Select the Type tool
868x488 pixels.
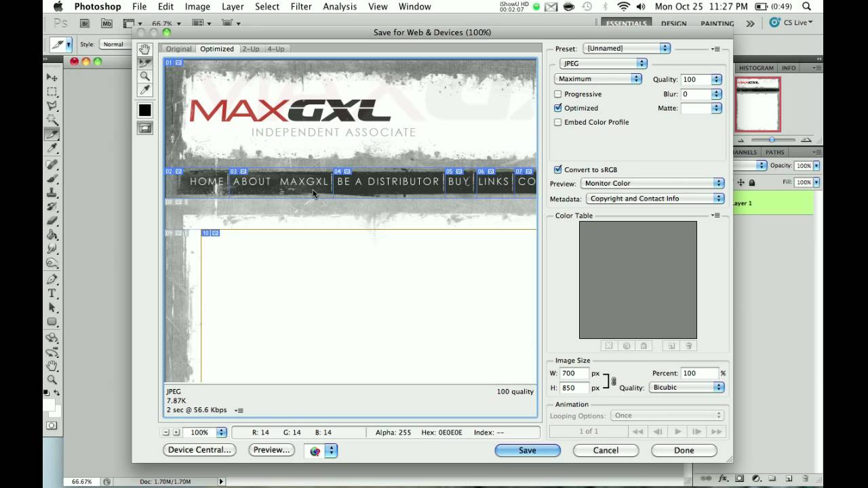pyautogui.click(x=52, y=293)
